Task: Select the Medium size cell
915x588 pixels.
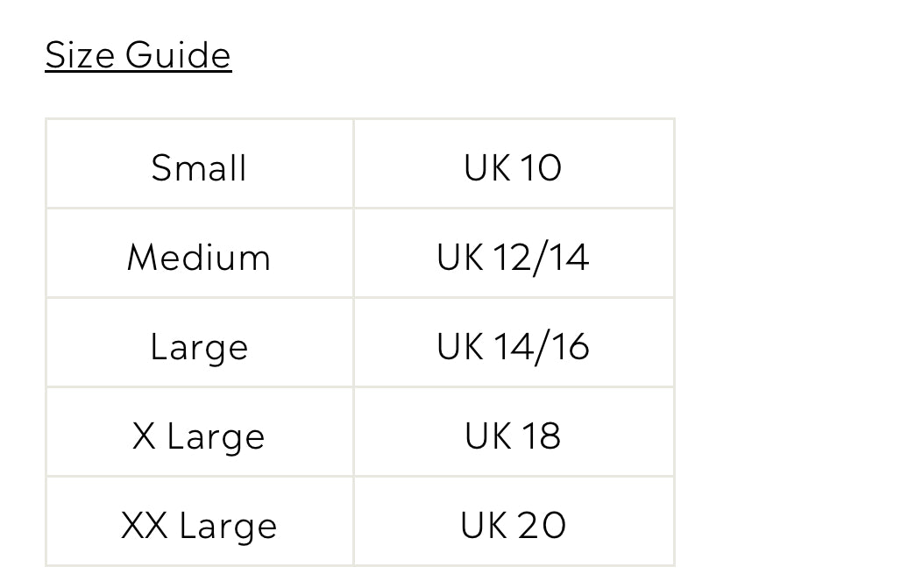Action: tap(199, 258)
